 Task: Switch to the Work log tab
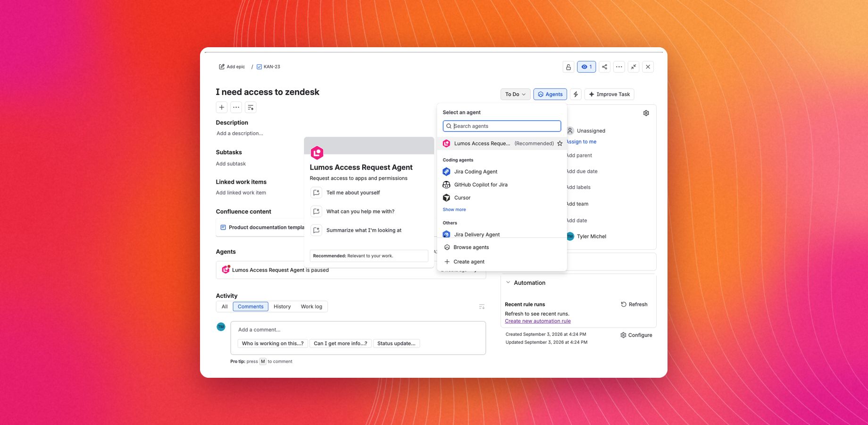pos(311,307)
